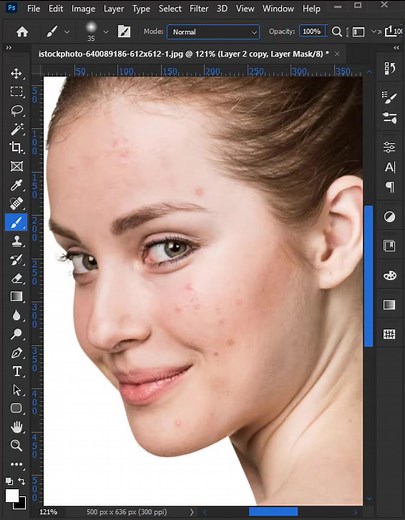Open the Character panel icon
Screen dimensions: 405x520
pyautogui.click(x=389, y=167)
